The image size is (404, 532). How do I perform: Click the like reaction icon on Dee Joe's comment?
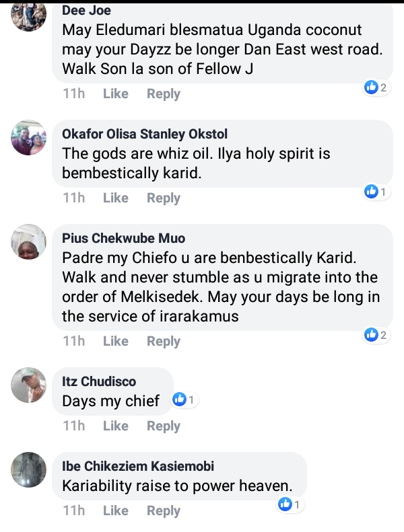tap(371, 87)
